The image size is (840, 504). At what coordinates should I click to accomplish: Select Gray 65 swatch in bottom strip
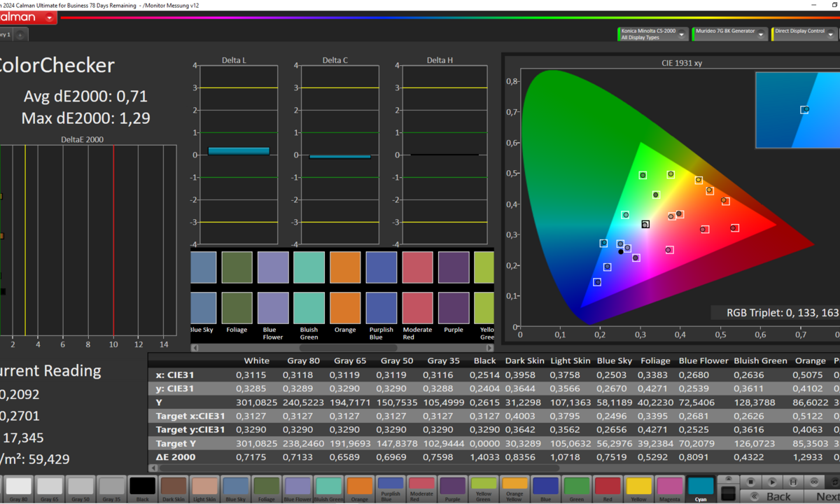[x=49, y=489]
